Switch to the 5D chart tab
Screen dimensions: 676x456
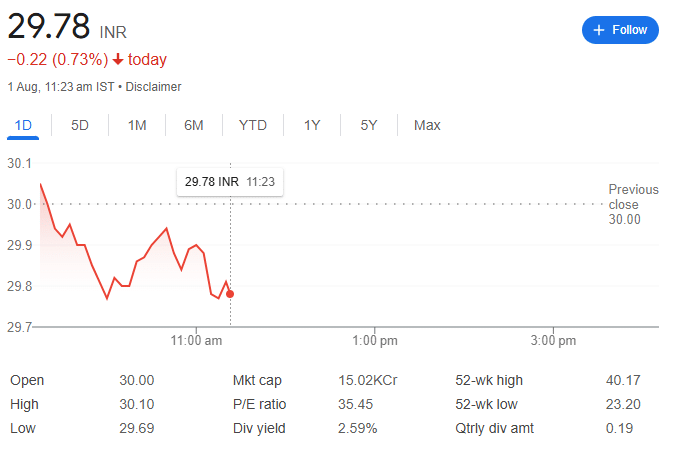80,125
